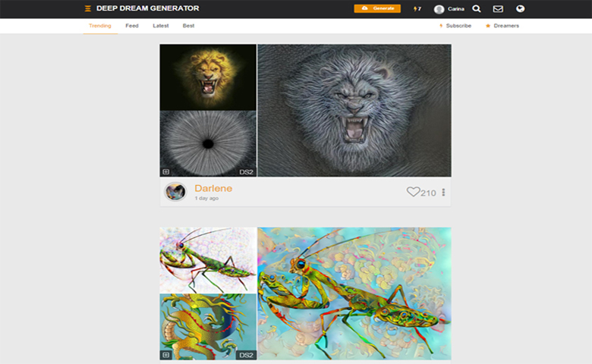
Task: View the golden lion source thumbnail
Action: (x=208, y=77)
